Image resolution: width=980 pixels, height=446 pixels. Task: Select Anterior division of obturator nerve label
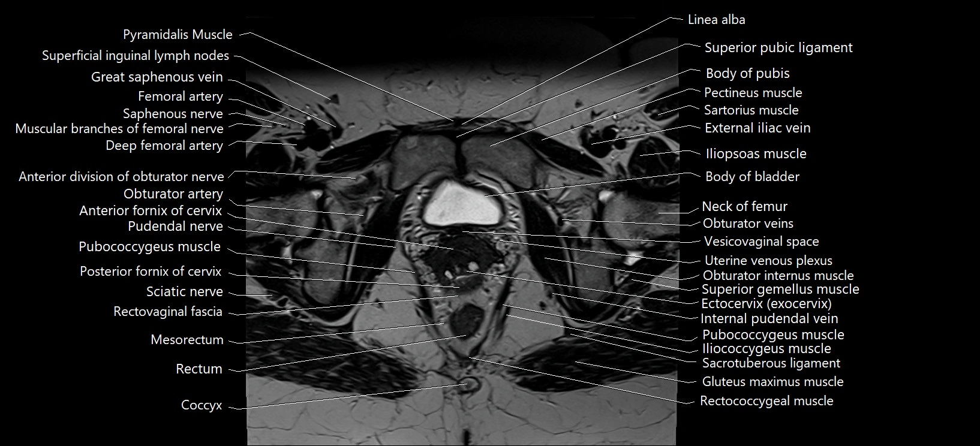(121, 177)
